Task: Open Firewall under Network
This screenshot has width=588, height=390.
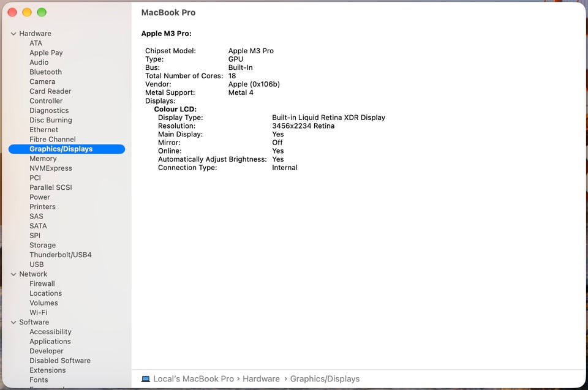Action: pos(42,284)
